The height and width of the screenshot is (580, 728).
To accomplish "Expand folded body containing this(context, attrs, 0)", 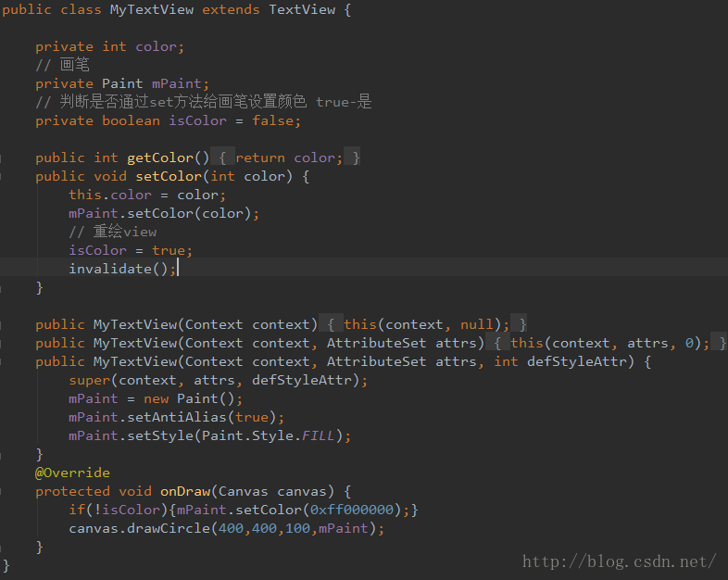I will pyautogui.click(x=497, y=343).
